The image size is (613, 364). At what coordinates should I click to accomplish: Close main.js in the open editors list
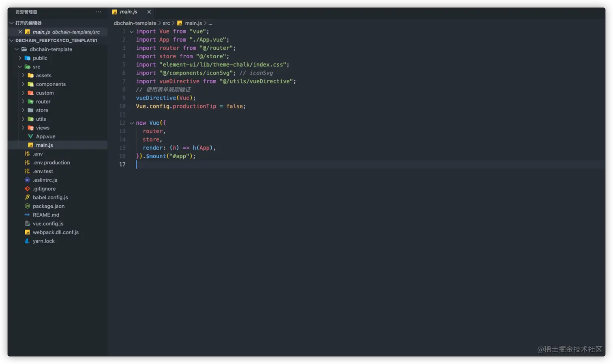[20, 32]
